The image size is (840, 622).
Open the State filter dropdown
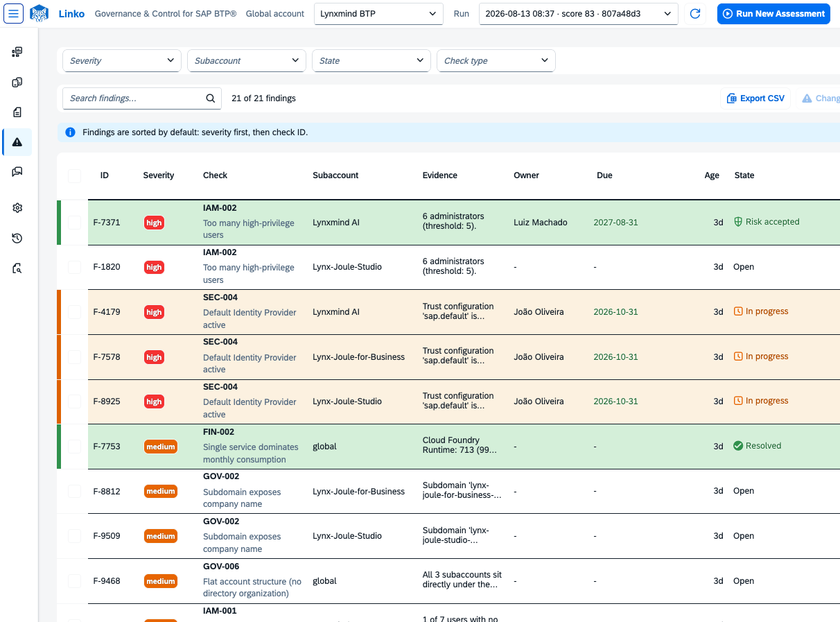point(371,61)
